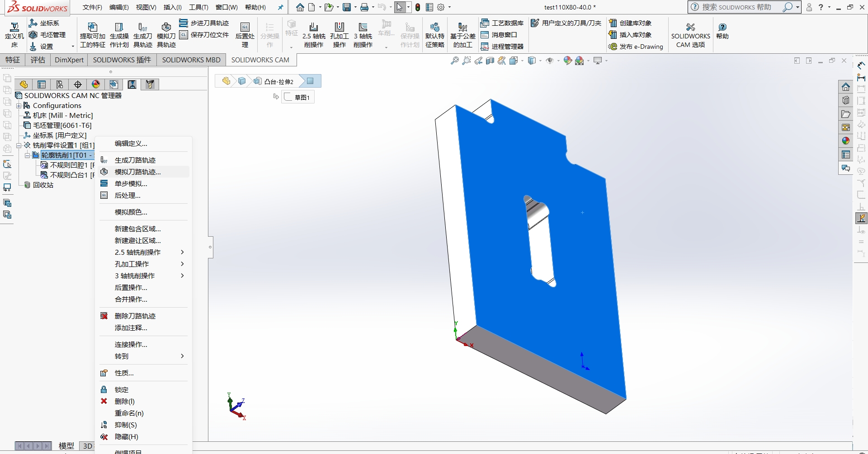Click 凸台-拉伸2 breadcrumb
Image resolution: width=868 pixels, height=454 pixels.
274,81
